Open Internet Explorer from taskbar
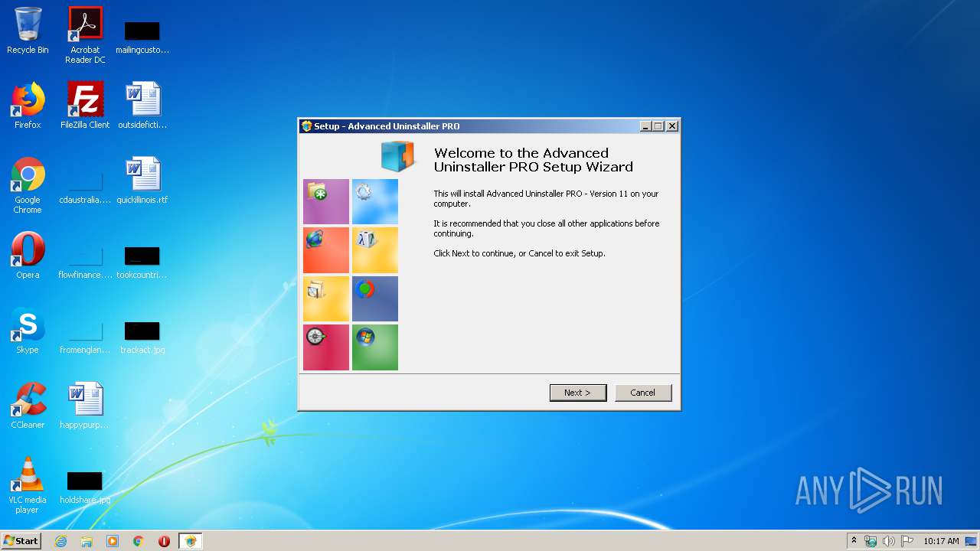Screen dimensions: 980x551 tap(61, 541)
